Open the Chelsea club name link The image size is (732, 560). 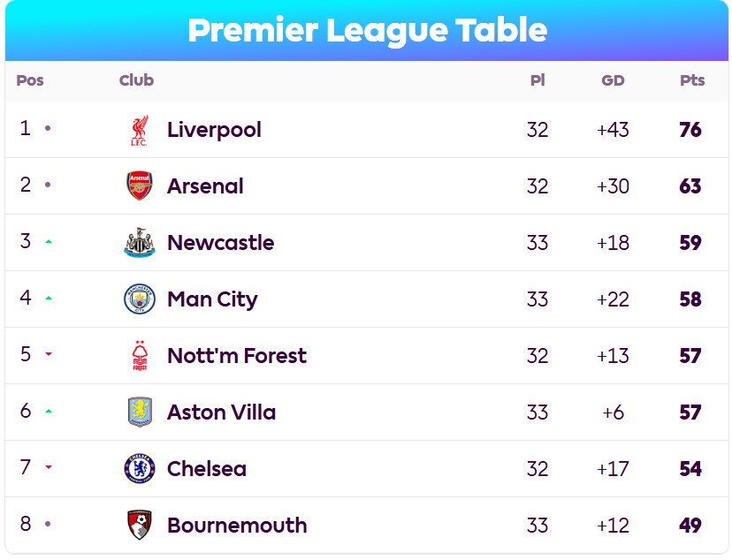pos(207,469)
